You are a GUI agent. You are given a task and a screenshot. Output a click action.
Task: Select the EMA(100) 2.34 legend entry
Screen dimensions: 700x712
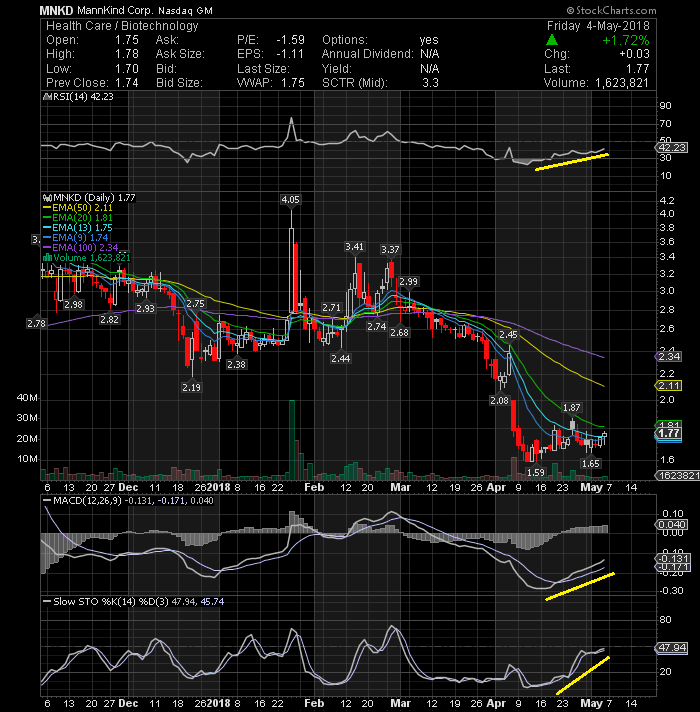coord(81,247)
